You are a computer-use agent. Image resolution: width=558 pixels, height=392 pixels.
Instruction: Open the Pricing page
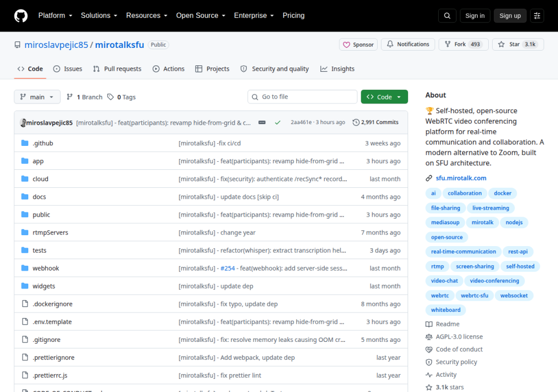294,16
